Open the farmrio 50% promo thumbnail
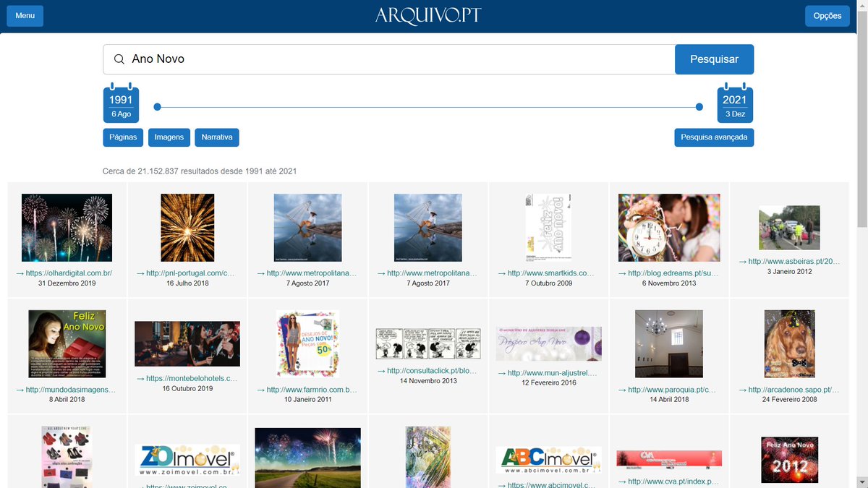Screen dimensions: 868x488 [x=307, y=344]
